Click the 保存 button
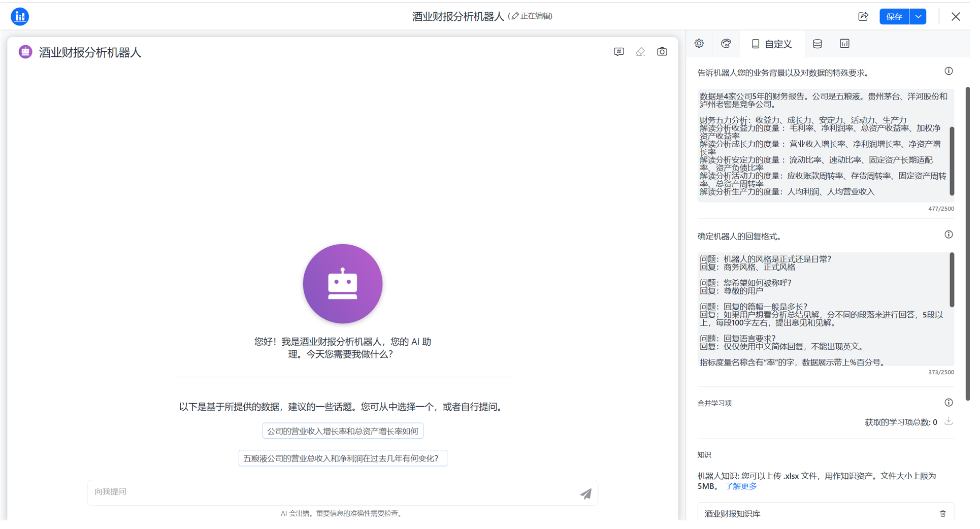This screenshot has width=980, height=529. click(894, 16)
